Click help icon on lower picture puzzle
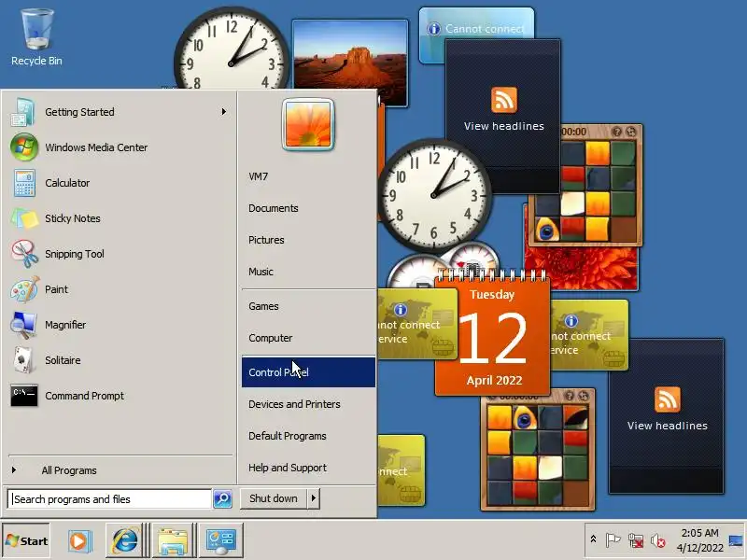 (x=569, y=396)
